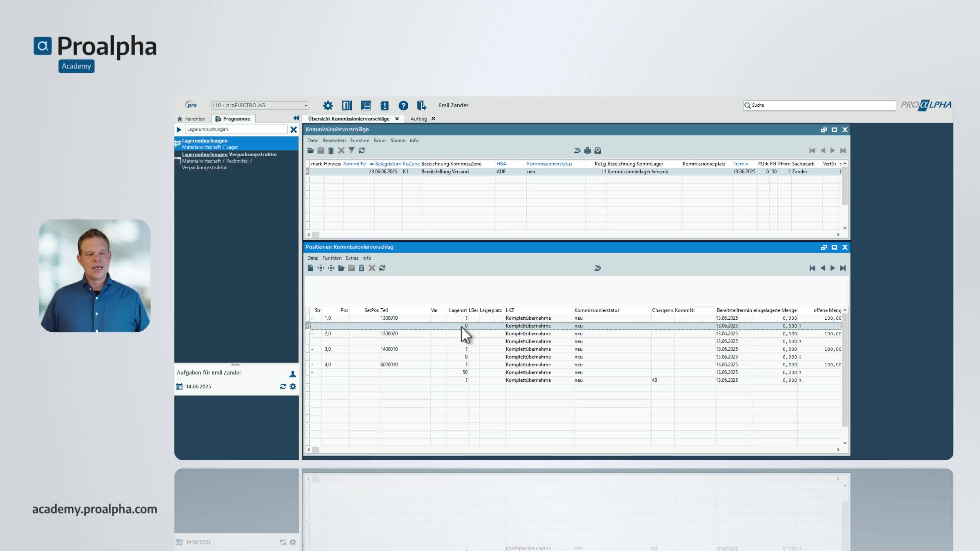The height and width of the screenshot is (551, 980).
Task: Click the filter funnel icon in upper toolbar
Action: [x=351, y=151]
